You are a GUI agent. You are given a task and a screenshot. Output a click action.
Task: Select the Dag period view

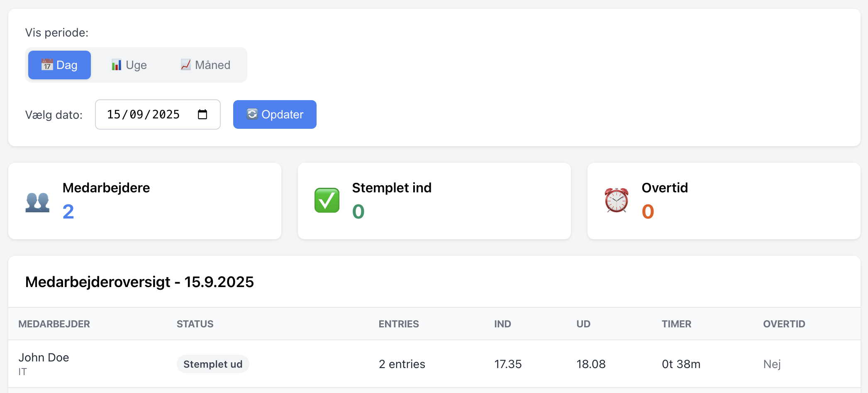[59, 65]
